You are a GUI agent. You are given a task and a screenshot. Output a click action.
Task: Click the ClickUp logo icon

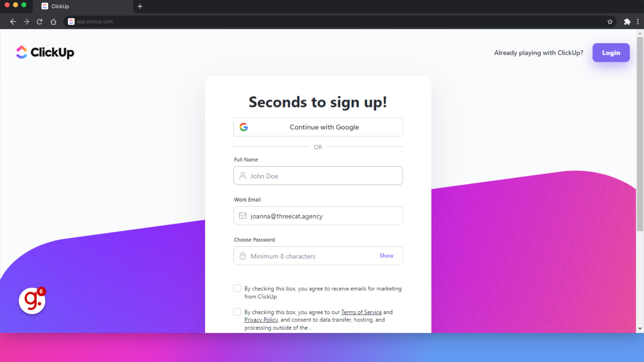click(x=22, y=53)
